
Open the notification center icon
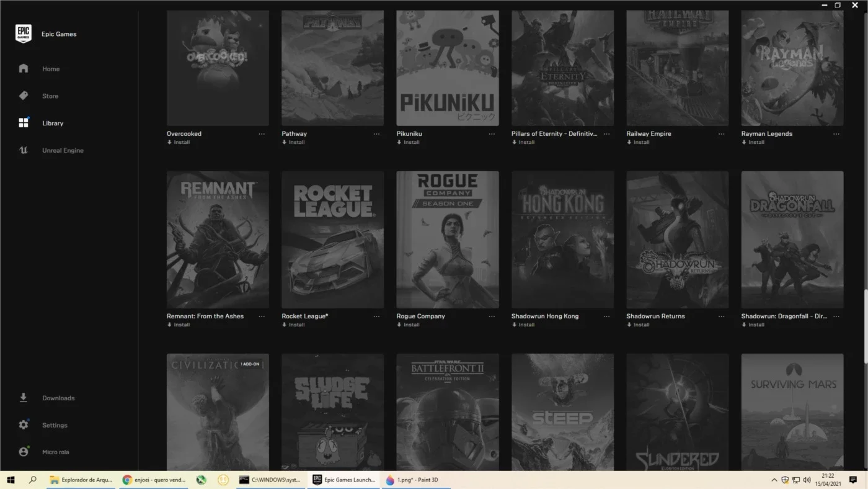[x=853, y=480]
